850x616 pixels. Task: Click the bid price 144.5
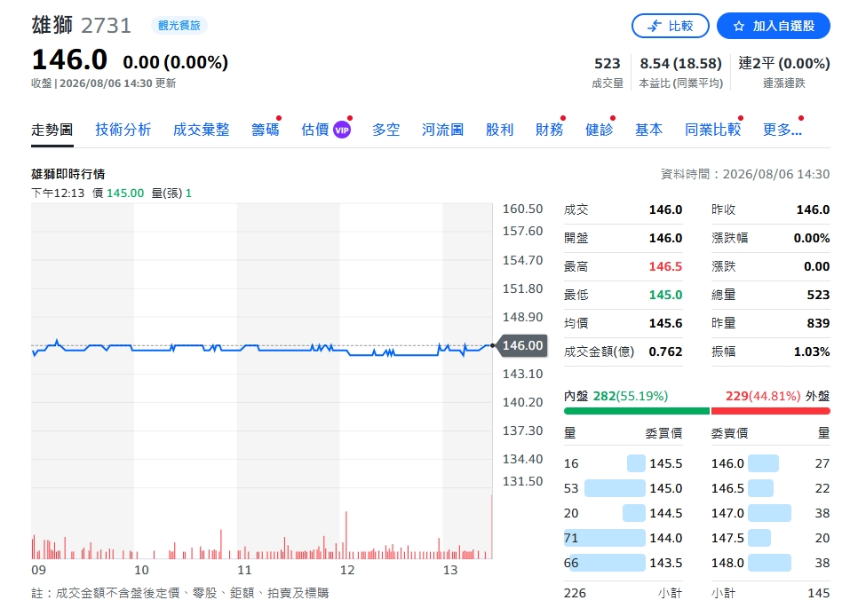pos(665,513)
